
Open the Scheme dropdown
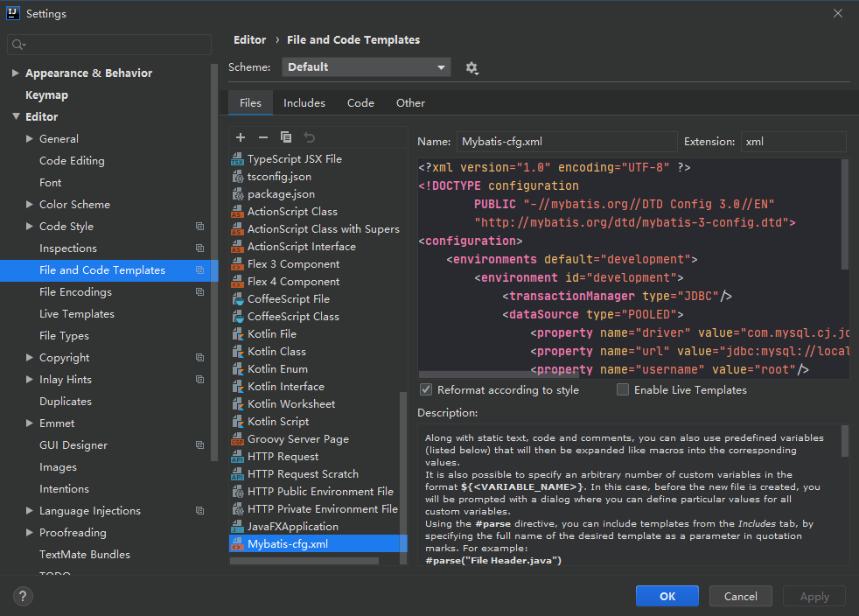coord(366,66)
